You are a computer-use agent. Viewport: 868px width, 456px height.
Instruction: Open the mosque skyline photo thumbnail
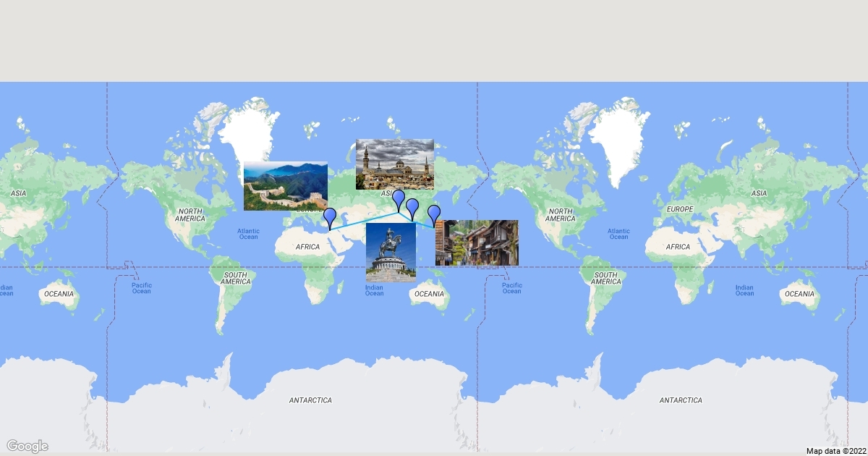click(x=394, y=164)
